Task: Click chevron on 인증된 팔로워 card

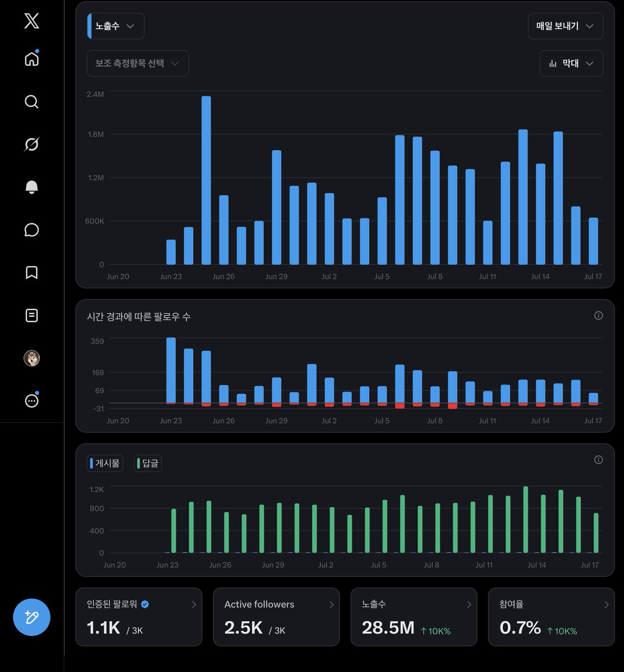Action: pyautogui.click(x=194, y=604)
